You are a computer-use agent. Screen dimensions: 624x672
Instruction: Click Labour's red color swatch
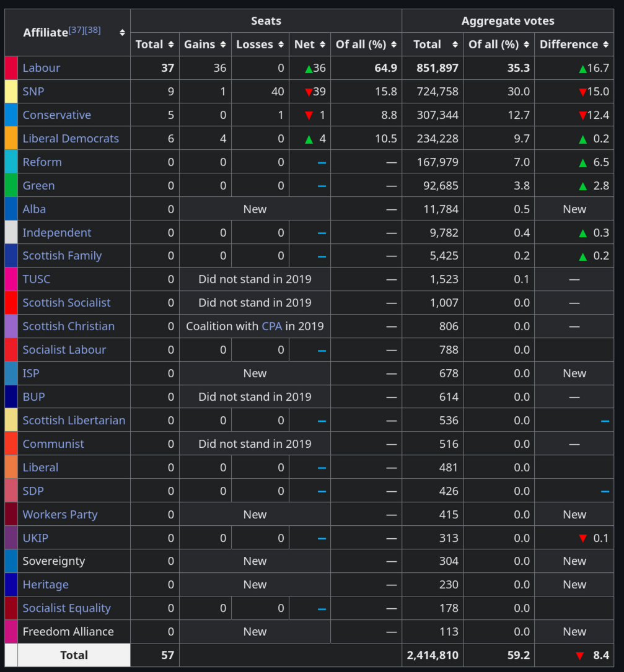(11, 68)
